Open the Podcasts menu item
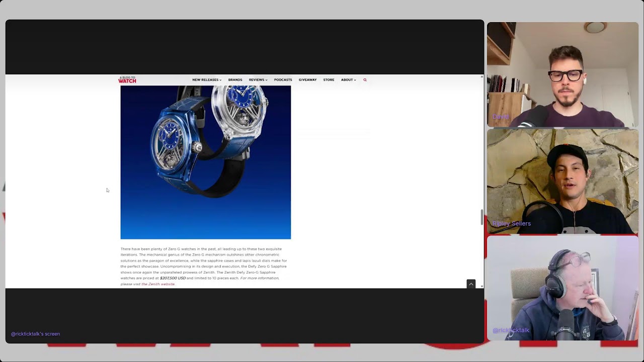The height and width of the screenshot is (362, 644). pyautogui.click(x=283, y=80)
